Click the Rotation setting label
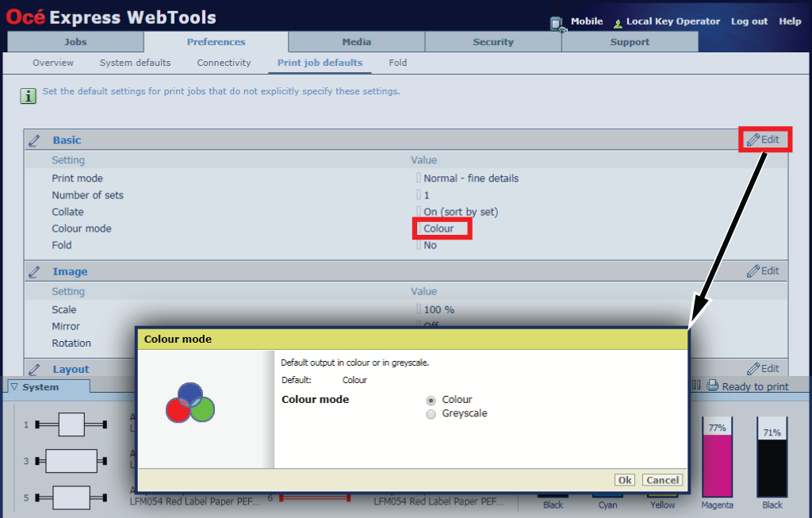 coord(71,343)
